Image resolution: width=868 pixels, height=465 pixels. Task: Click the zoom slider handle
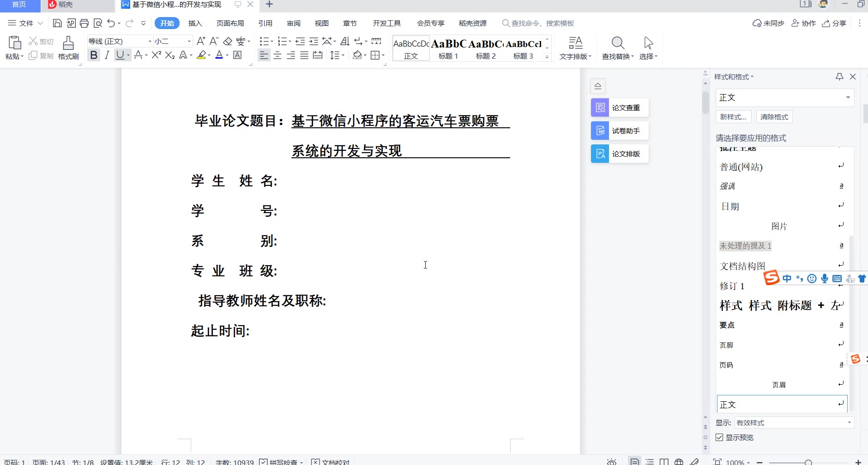coord(808,462)
